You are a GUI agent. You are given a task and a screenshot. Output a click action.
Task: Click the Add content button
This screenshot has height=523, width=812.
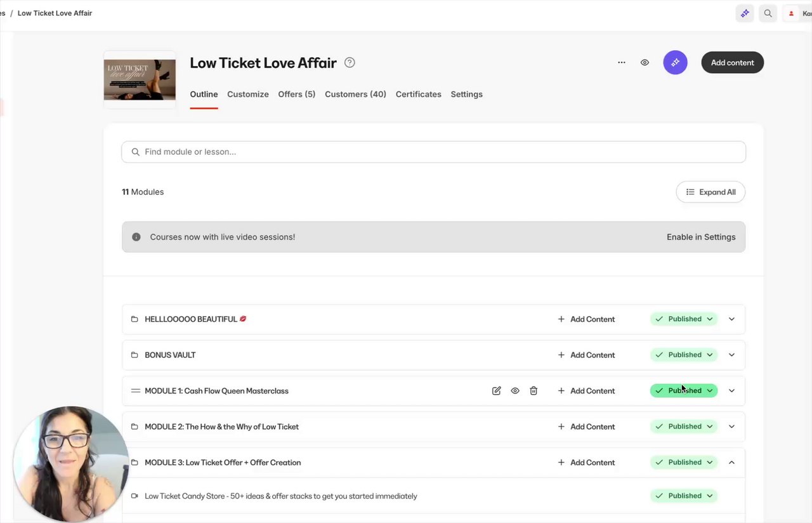[732, 63]
